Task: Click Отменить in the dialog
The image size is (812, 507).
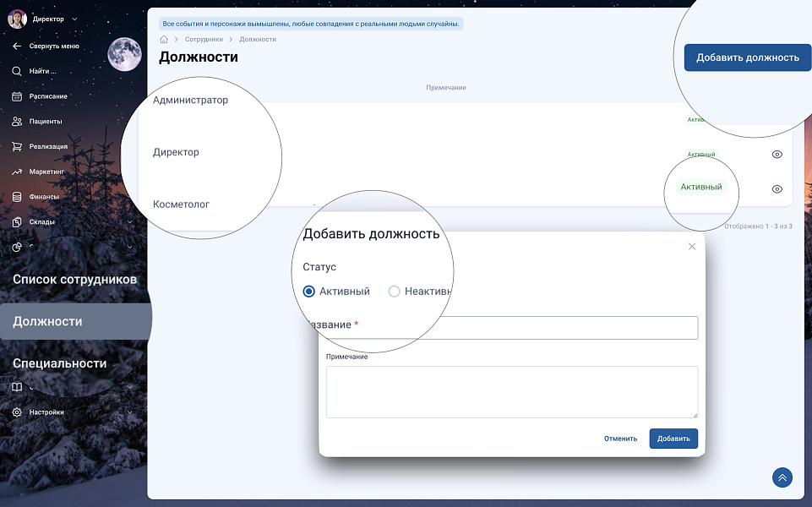Action: point(620,439)
